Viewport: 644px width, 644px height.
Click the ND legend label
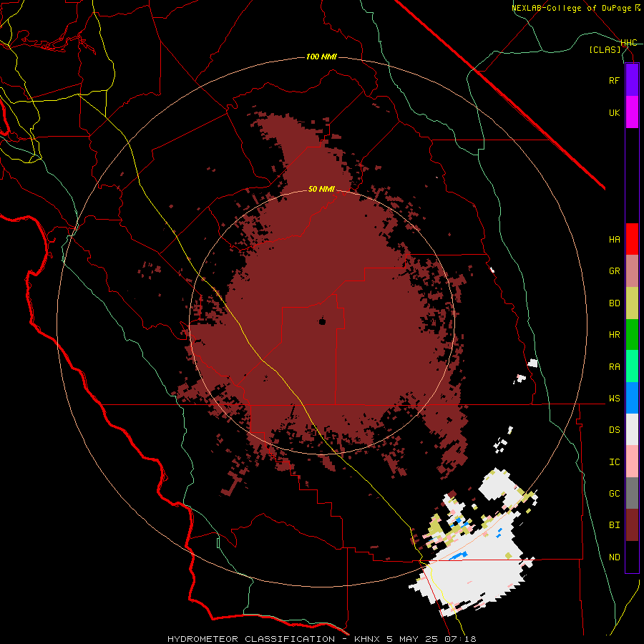[614, 557]
